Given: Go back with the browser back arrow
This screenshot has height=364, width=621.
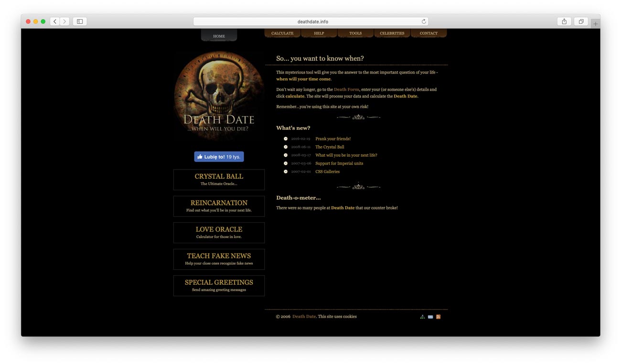Looking at the screenshot, I should click(55, 21).
